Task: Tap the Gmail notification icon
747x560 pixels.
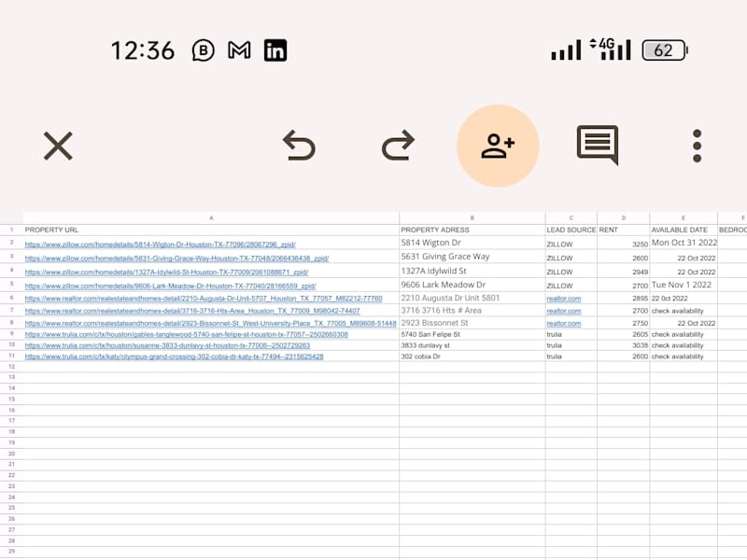Action: point(239,50)
